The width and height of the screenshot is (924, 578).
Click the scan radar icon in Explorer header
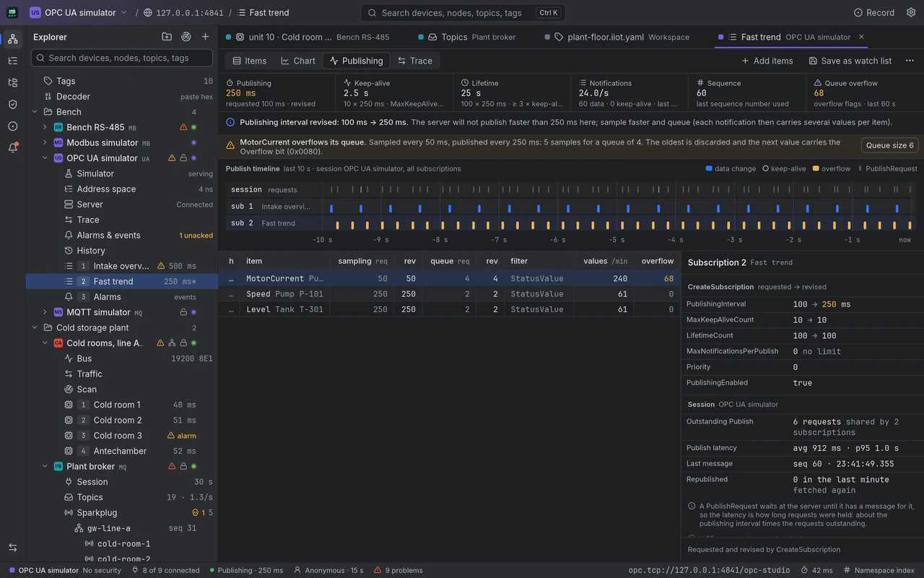tap(186, 37)
